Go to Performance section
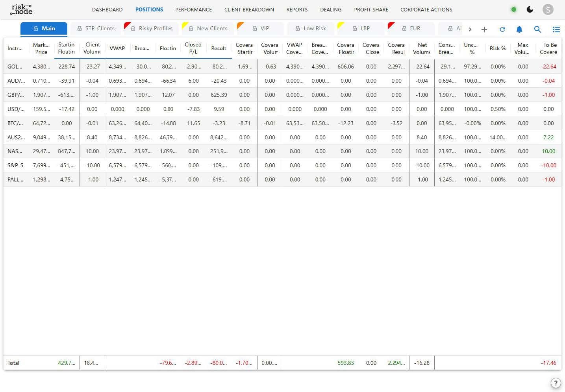Viewport: 565px width, 392px height. click(x=193, y=9)
